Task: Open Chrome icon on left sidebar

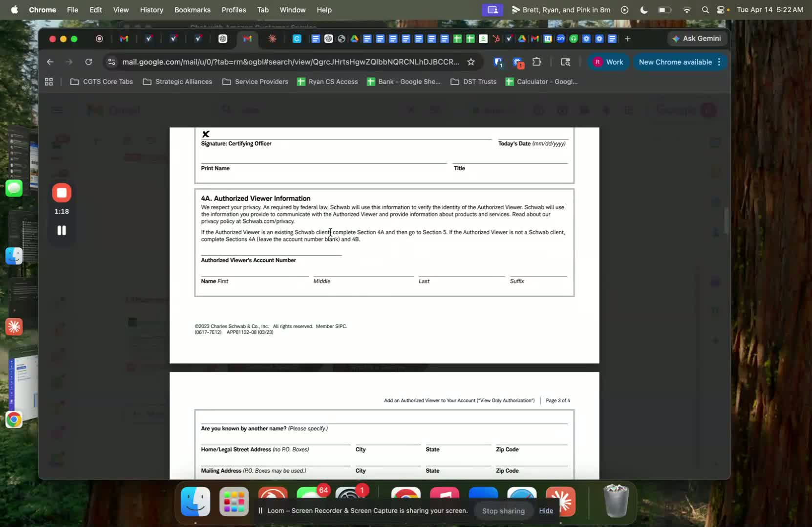Action: tap(14, 419)
